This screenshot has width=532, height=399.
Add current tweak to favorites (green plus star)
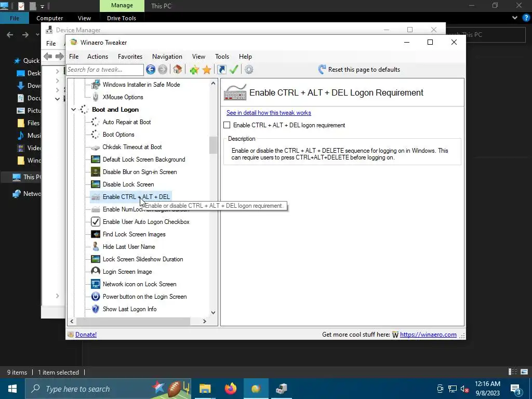(x=194, y=70)
